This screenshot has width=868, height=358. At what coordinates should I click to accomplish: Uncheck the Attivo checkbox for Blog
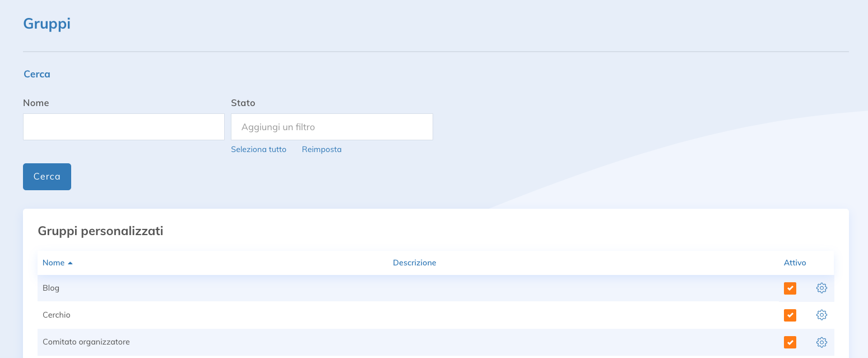point(790,288)
